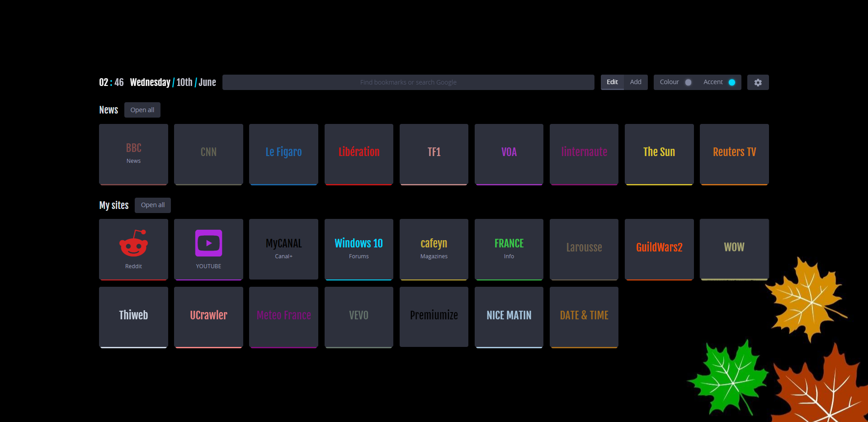Click the cyan Accent swatch dot

(x=732, y=82)
